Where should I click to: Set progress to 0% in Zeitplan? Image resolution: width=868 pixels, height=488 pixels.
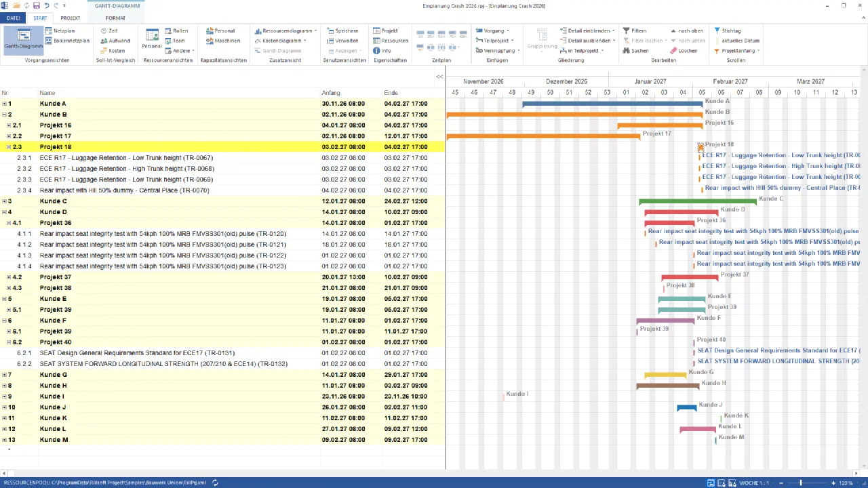tap(420, 33)
